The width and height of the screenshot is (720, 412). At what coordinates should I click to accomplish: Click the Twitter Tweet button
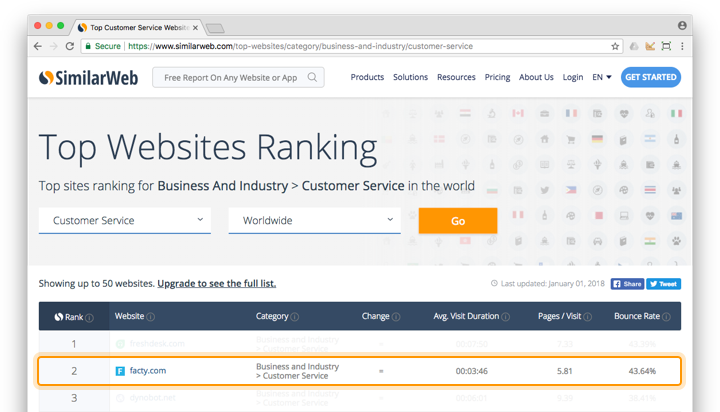pos(664,284)
